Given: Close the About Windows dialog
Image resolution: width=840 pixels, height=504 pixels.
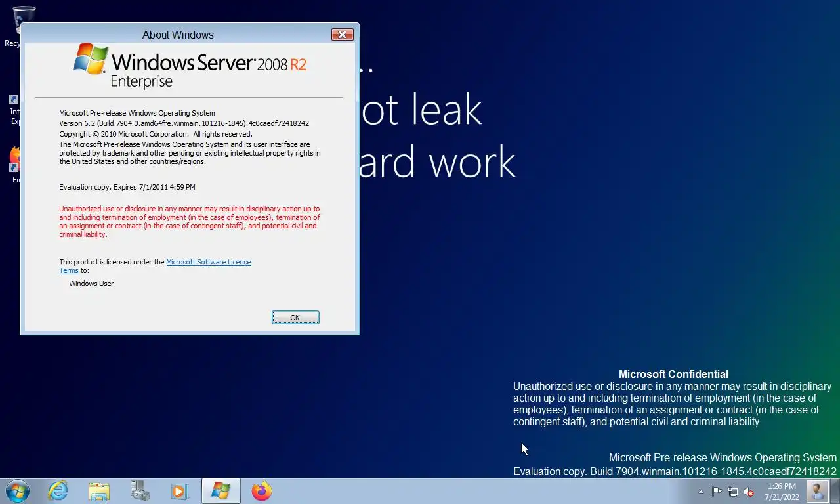Looking at the screenshot, I should 342,35.
